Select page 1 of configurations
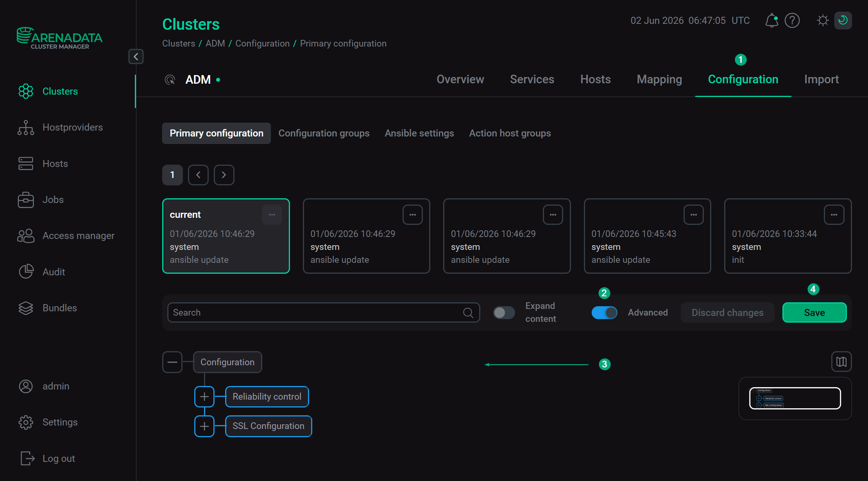 (x=172, y=175)
